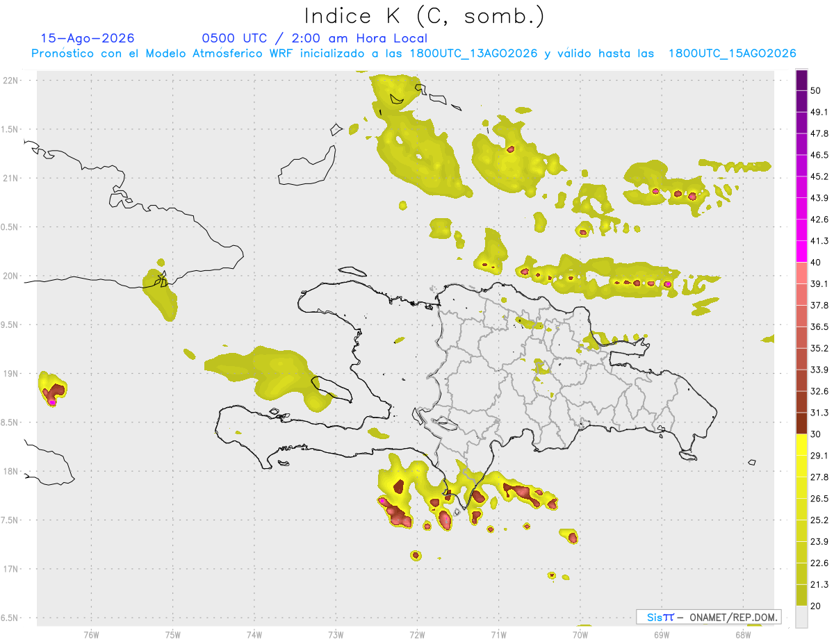Click the colorbar value "46.5"
This screenshot has width=834, height=644.
point(819,155)
